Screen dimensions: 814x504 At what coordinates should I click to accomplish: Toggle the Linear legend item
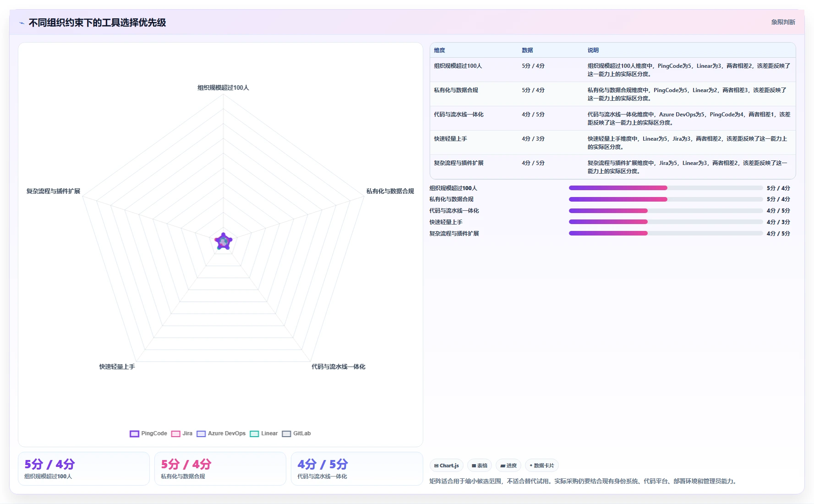coord(264,433)
